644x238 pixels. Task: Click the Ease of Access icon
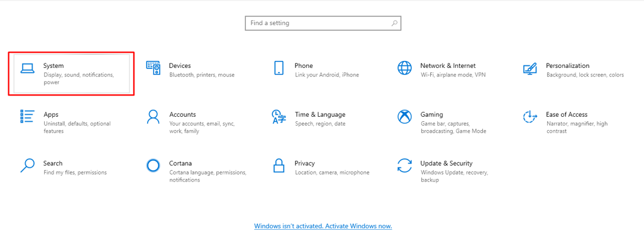[x=530, y=117]
